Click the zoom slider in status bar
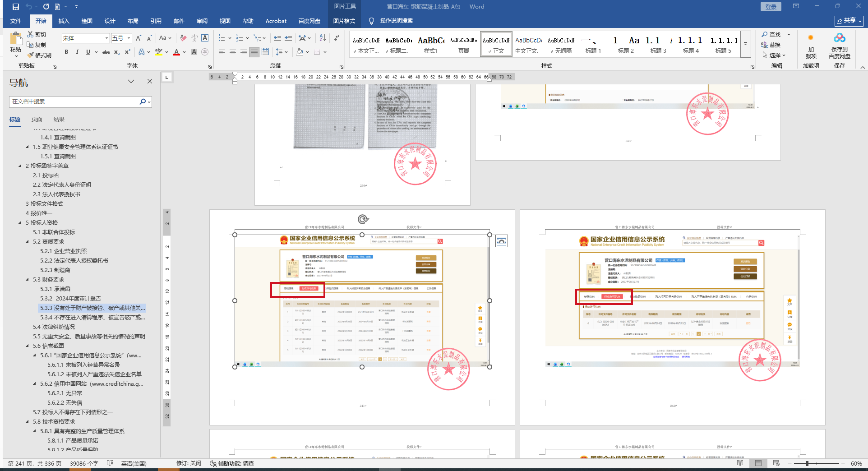This screenshot has width=868, height=471. (807, 463)
